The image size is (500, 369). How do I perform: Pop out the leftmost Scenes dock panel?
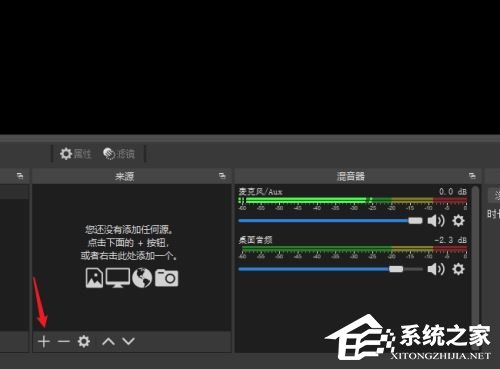tap(20, 176)
